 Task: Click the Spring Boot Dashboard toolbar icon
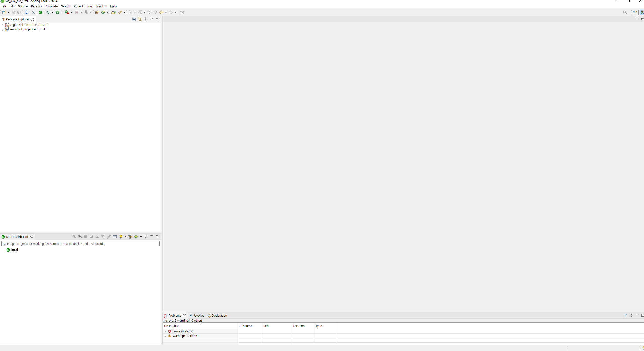tap(40, 12)
